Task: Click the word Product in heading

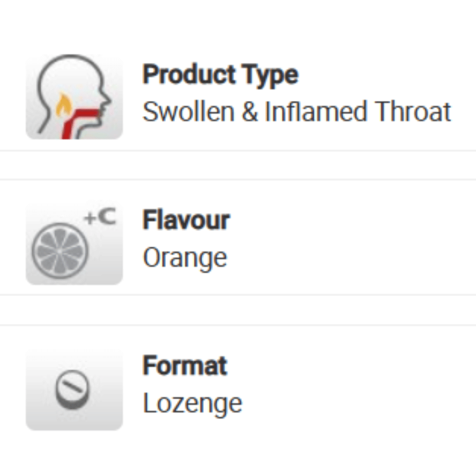Action: [189, 75]
